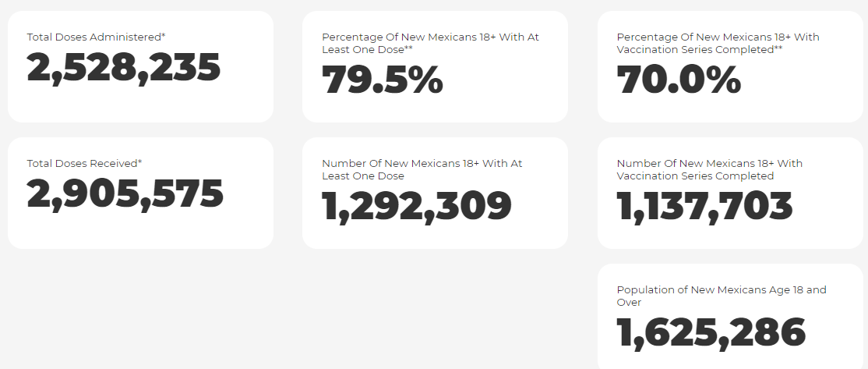Select the 2,905,575 doses received figure
The height and width of the screenshot is (369, 868).
click(x=125, y=195)
